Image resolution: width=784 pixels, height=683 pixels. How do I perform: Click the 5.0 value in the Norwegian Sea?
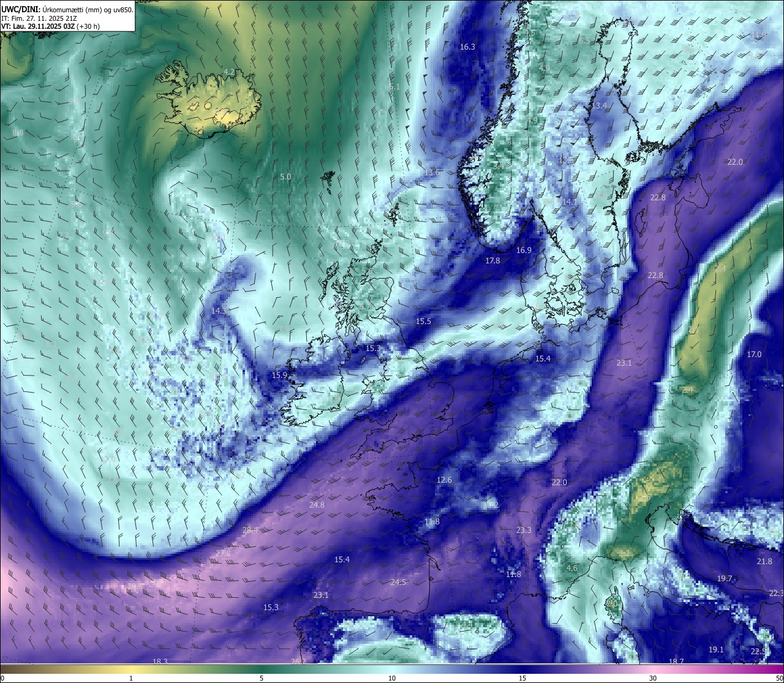tap(285, 176)
